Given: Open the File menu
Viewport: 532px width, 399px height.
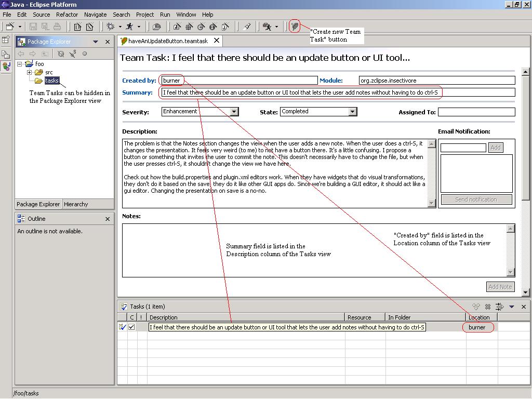Looking at the screenshot, I should (x=7, y=15).
